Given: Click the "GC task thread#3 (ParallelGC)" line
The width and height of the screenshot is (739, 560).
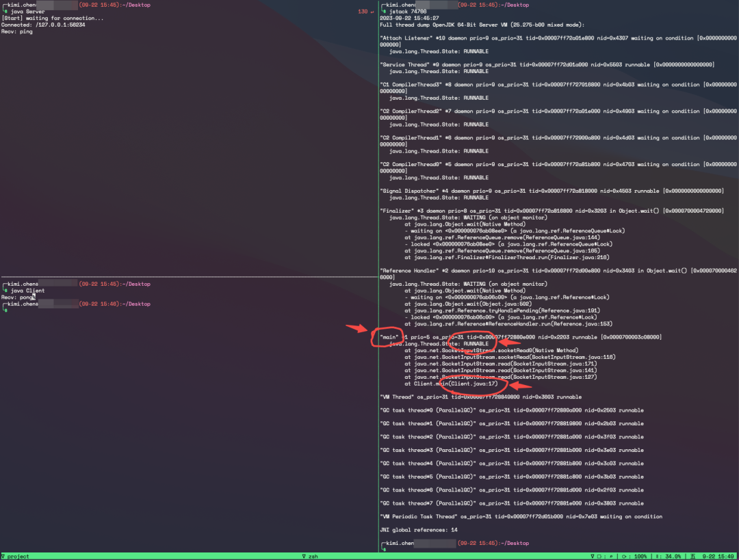Looking at the screenshot, I should (512, 450).
